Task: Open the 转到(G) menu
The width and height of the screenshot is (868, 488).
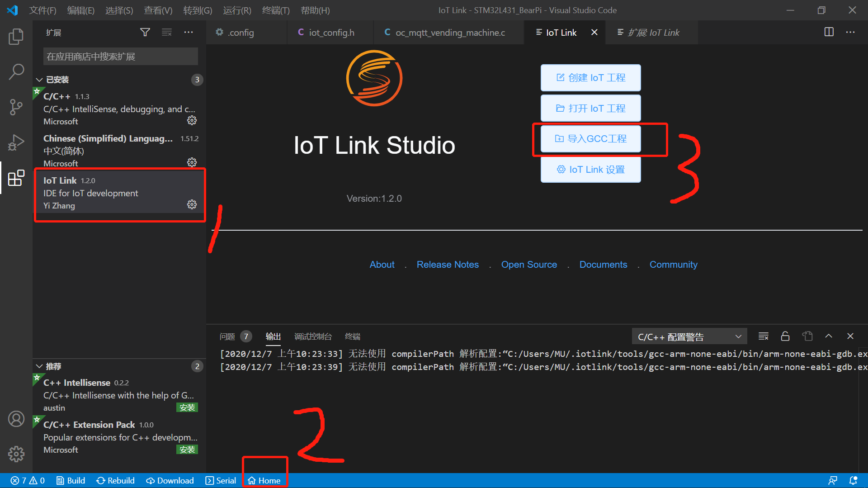Action: pyautogui.click(x=198, y=10)
